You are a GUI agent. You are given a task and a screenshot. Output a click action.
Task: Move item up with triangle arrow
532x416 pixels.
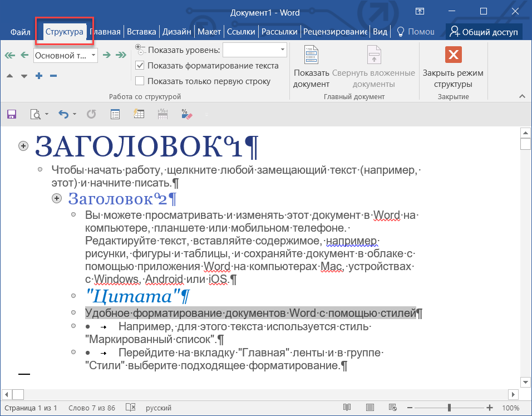[x=10, y=76]
